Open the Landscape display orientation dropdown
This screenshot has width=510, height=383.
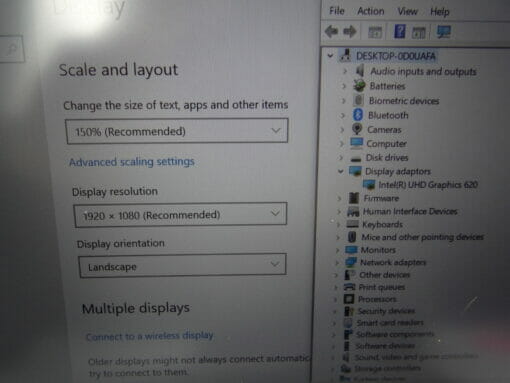183,266
